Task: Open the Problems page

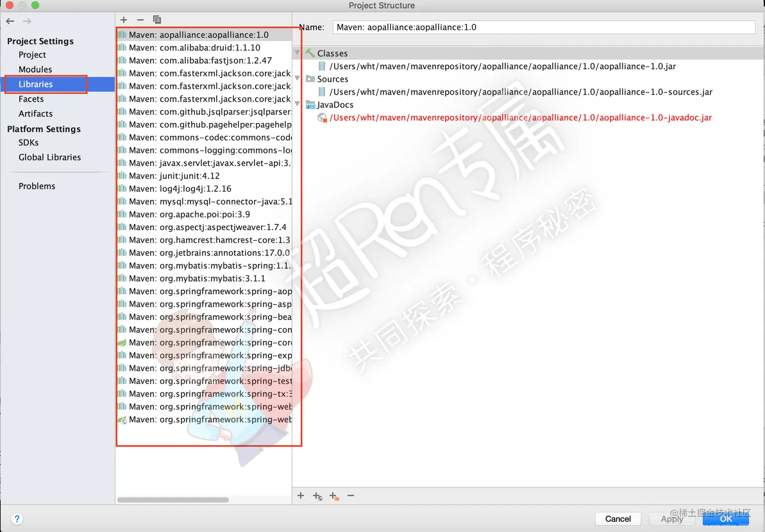Action: [x=37, y=186]
